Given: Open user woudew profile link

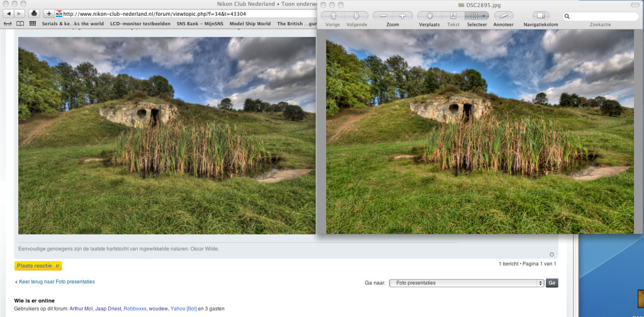Looking at the screenshot, I should click(158, 309).
